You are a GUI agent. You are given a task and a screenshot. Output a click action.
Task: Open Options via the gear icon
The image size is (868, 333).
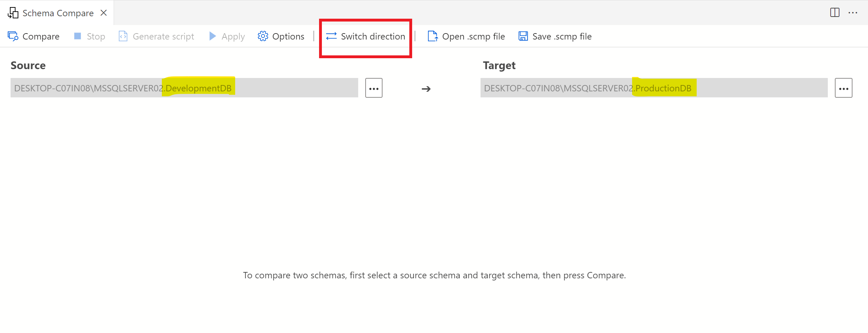[x=263, y=36]
